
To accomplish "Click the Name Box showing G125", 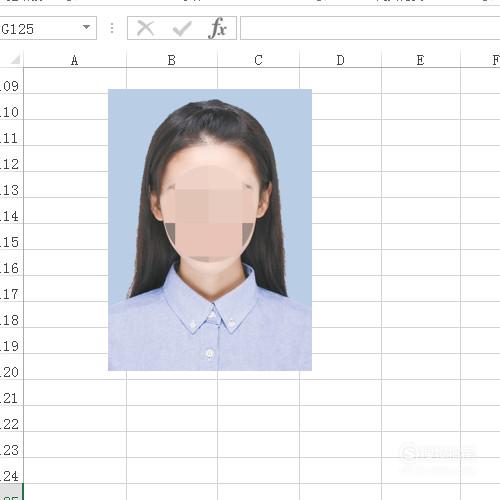I will click(x=48, y=28).
